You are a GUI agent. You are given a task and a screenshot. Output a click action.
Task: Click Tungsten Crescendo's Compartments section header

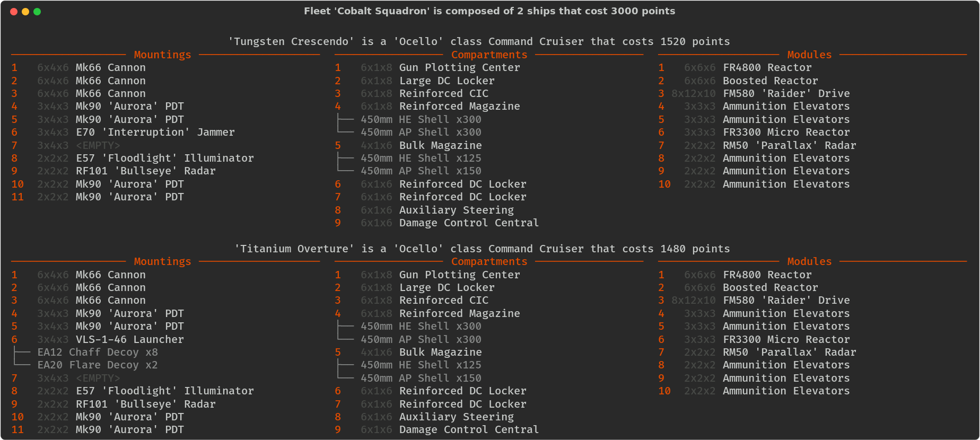[x=489, y=55]
